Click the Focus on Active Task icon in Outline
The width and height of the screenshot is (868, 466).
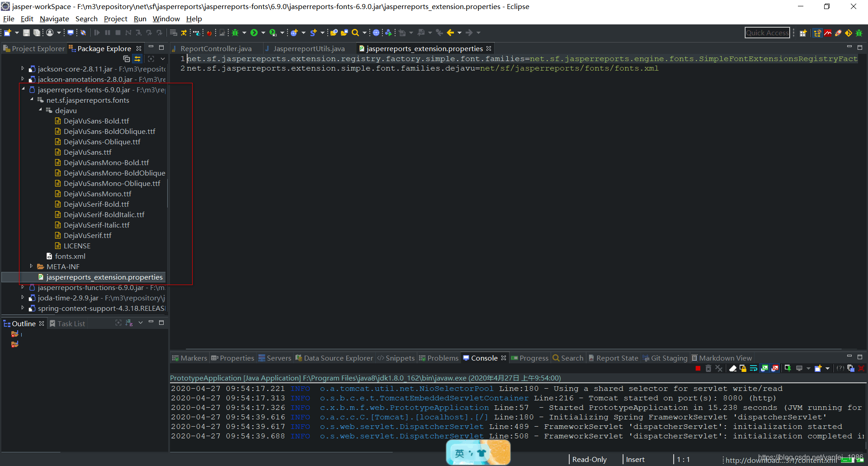[x=118, y=323]
